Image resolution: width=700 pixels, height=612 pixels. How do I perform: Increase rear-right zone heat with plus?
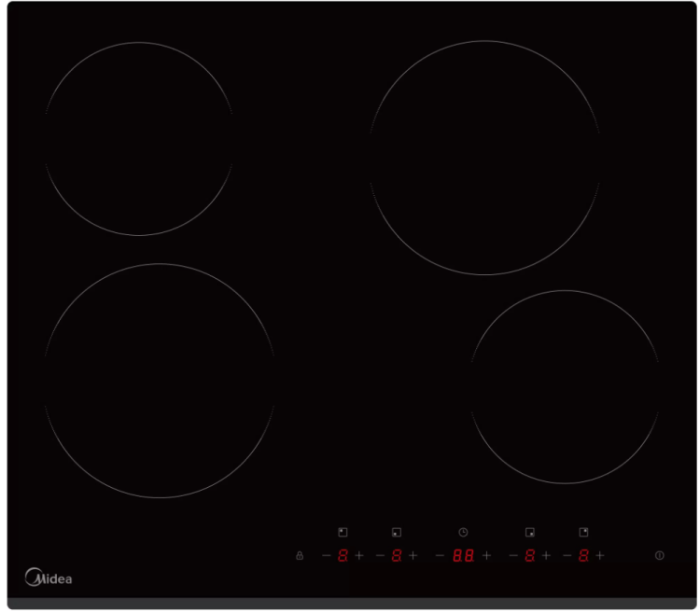click(x=600, y=555)
